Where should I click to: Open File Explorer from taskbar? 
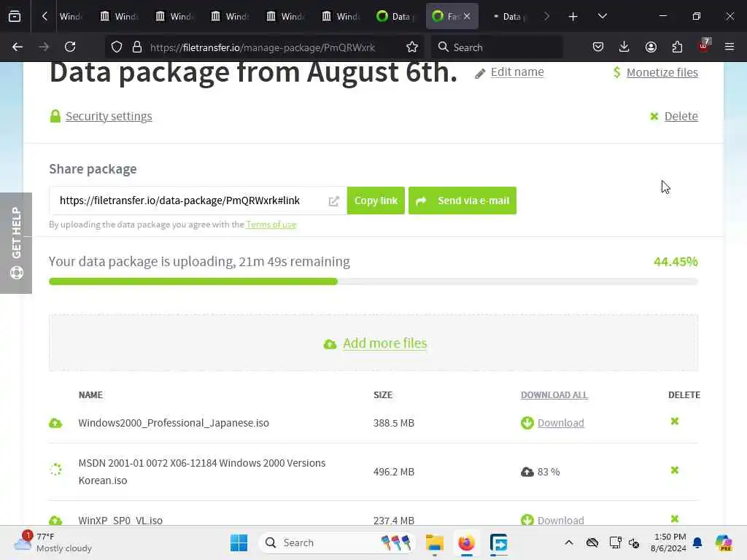pyautogui.click(x=435, y=542)
